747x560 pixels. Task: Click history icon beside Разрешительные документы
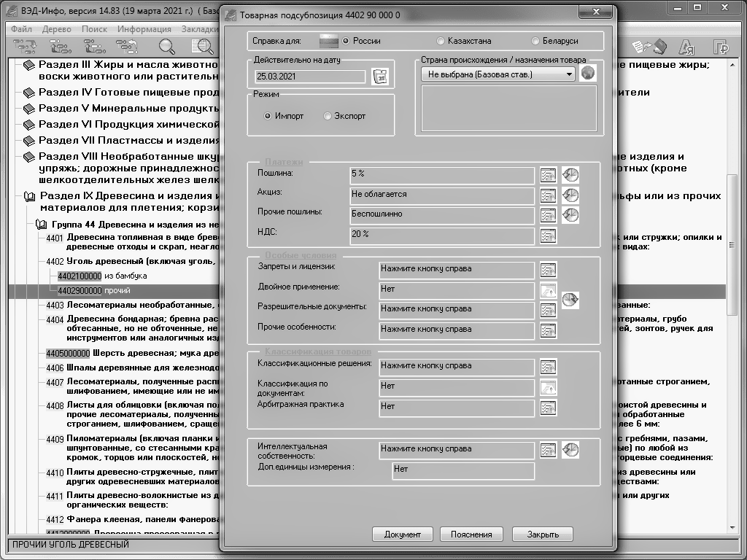(570, 300)
